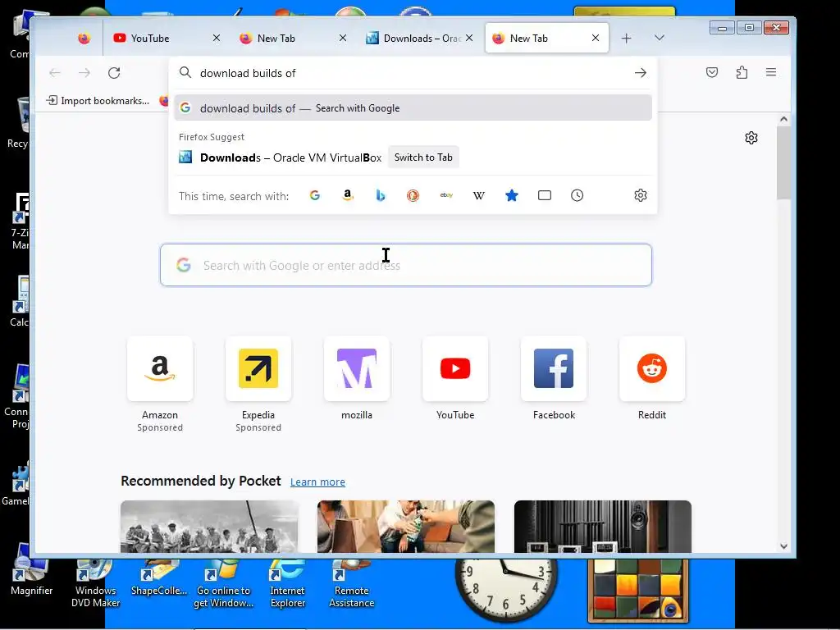840x630 pixels.
Task: Search this time with Amazon icon
Action: coord(348,195)
